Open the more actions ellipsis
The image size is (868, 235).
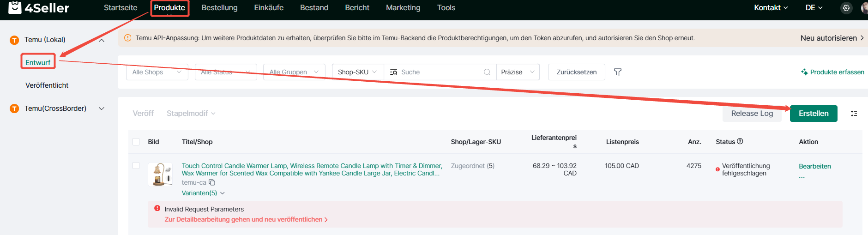802,177
